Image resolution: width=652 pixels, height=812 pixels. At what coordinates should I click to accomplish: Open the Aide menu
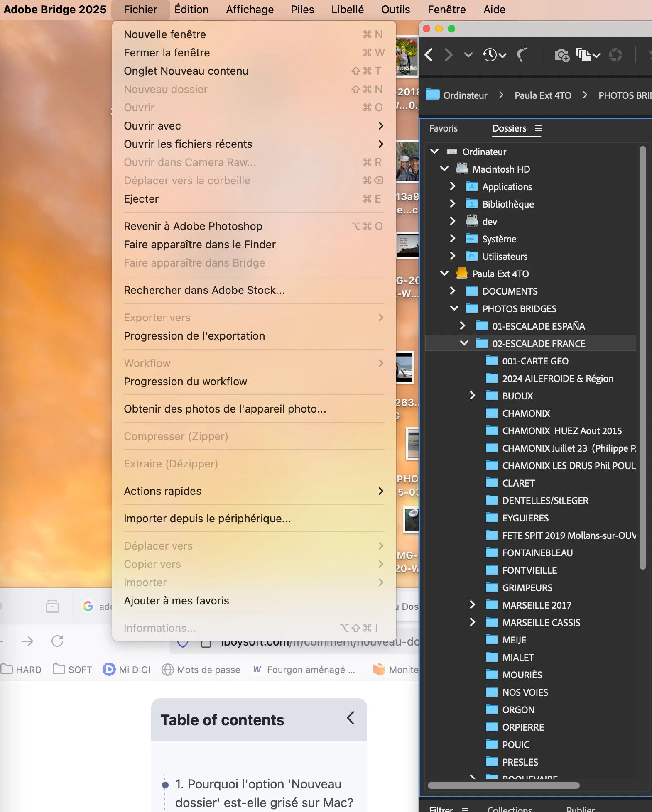[494, 10]
